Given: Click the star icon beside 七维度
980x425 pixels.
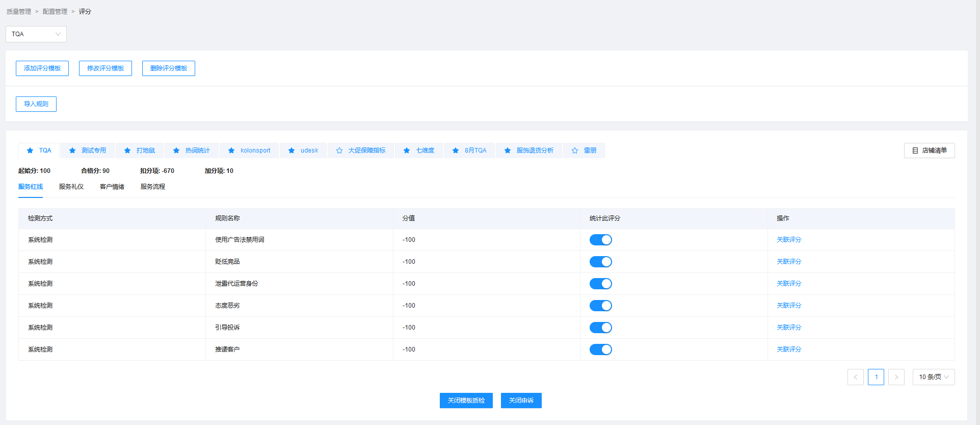Looking at the screenshot, I should click(x=407, y=151).
